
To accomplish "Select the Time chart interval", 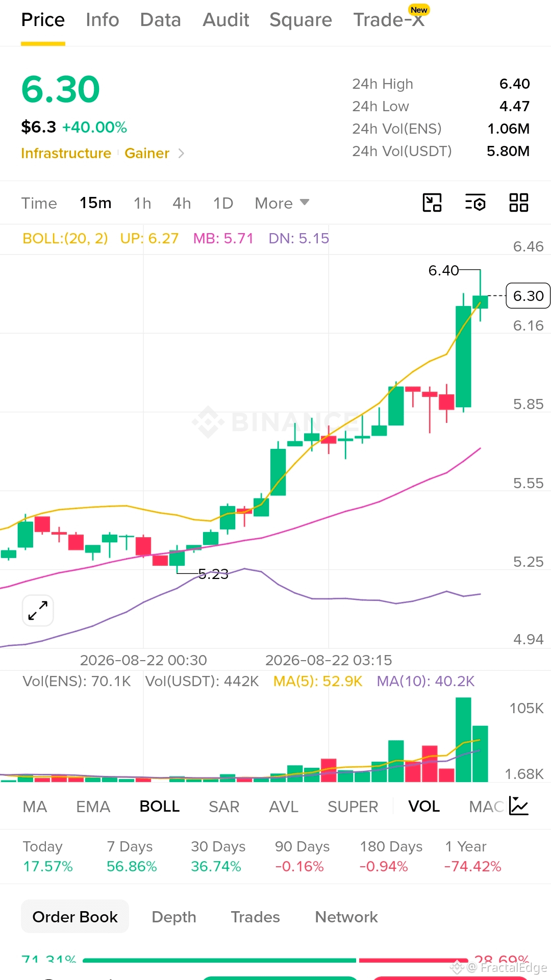I will coord(39,203).
